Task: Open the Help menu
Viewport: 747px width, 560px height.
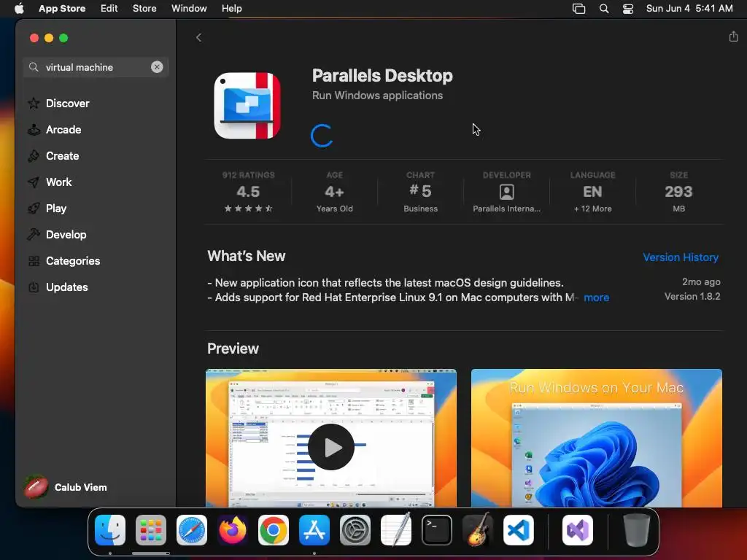Action: pos(231,9)
